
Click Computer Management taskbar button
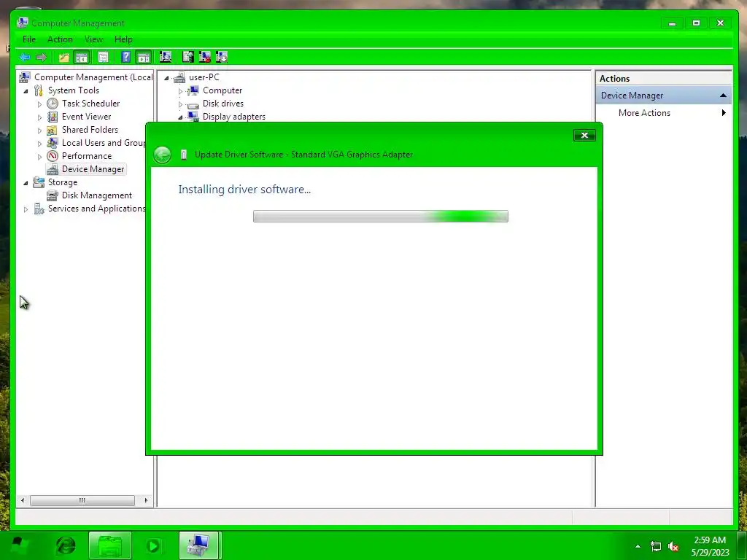[198, 545]
